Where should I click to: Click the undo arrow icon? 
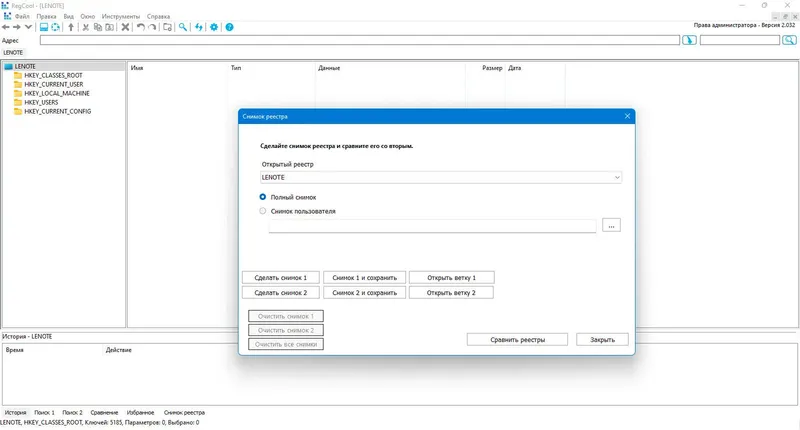pos(141,27)
